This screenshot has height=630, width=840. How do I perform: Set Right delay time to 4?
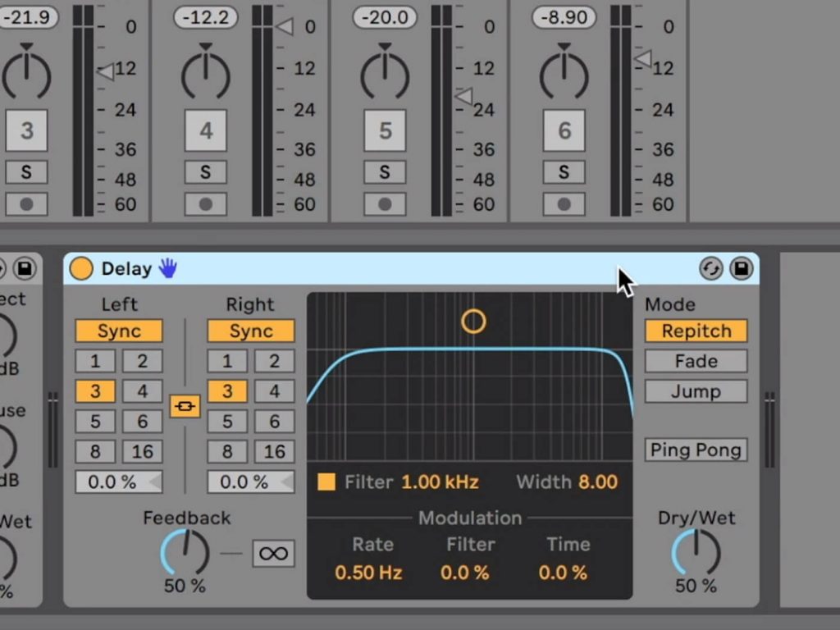click(274, 391)
